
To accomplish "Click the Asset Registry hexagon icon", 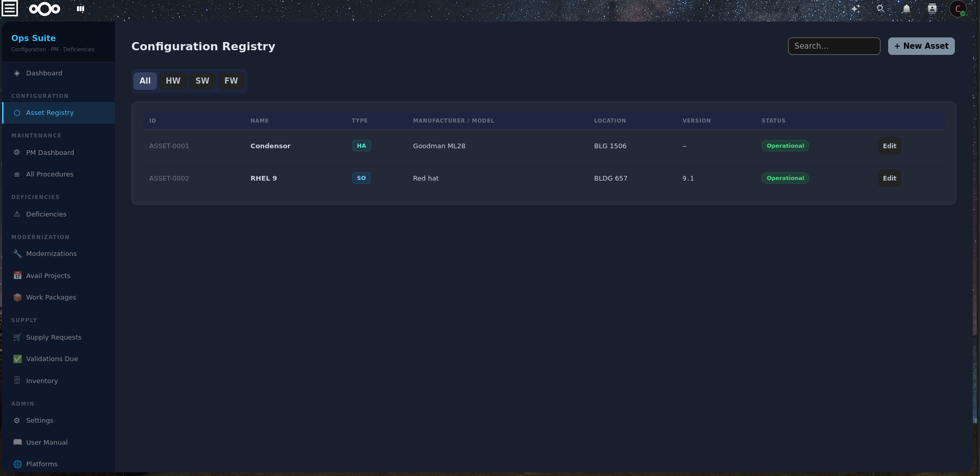I will 17,113.
